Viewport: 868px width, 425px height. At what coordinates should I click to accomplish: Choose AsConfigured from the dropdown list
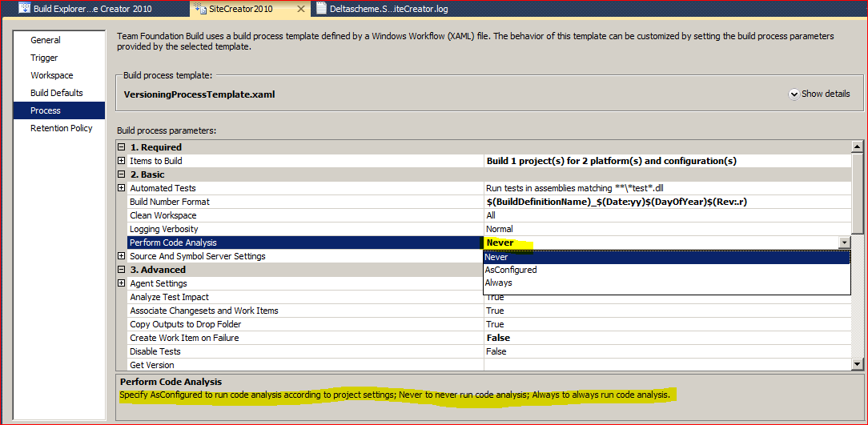pyautogui.click(x=511, y=270)
